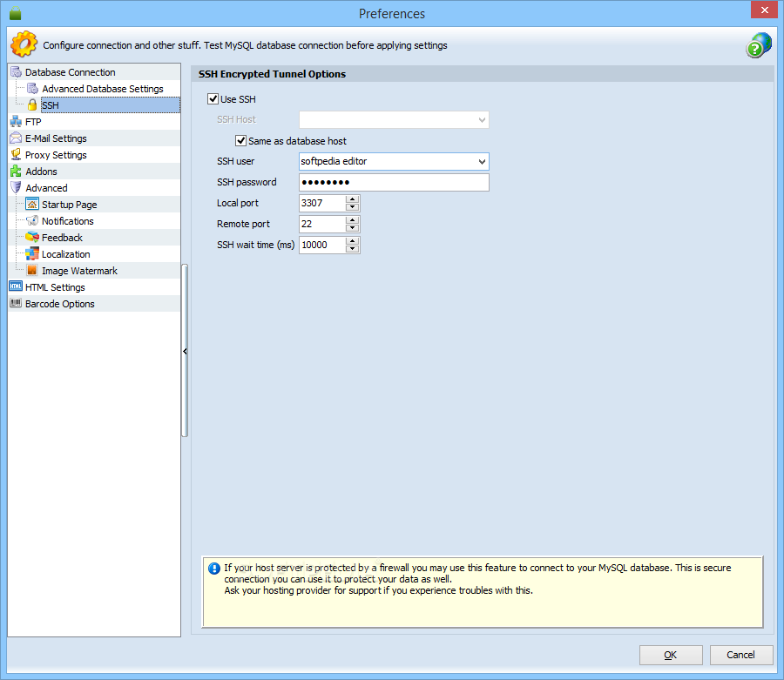Select Addons in the sidebar
Image resolution: width=784 pixels, height=680 pixels.
[x=41, y=172]
